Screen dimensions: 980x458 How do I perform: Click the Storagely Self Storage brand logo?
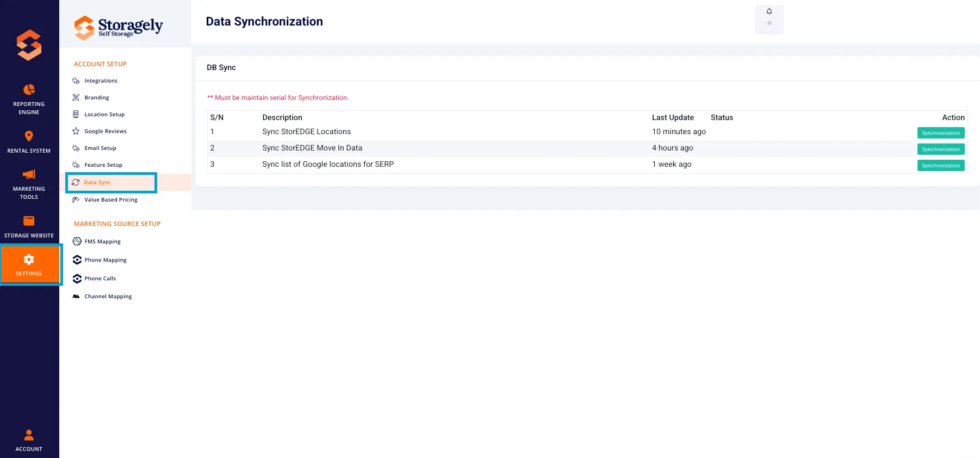pyautogui.click(x=119, y=27)
